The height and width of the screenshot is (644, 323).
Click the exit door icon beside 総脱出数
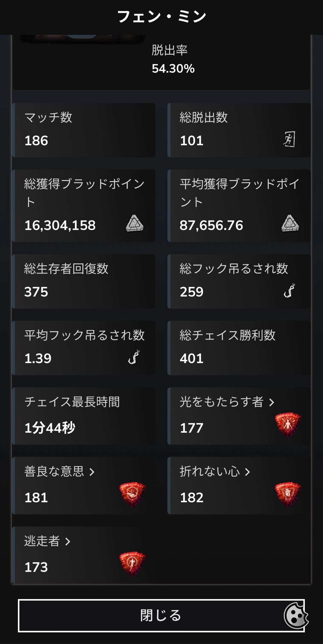point(289,139)
